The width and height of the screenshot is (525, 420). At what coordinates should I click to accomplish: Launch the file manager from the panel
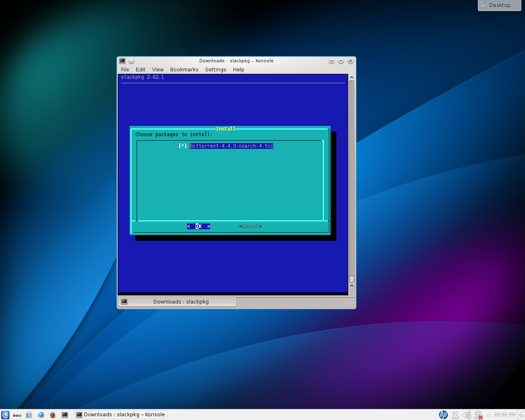click(29, 415)
